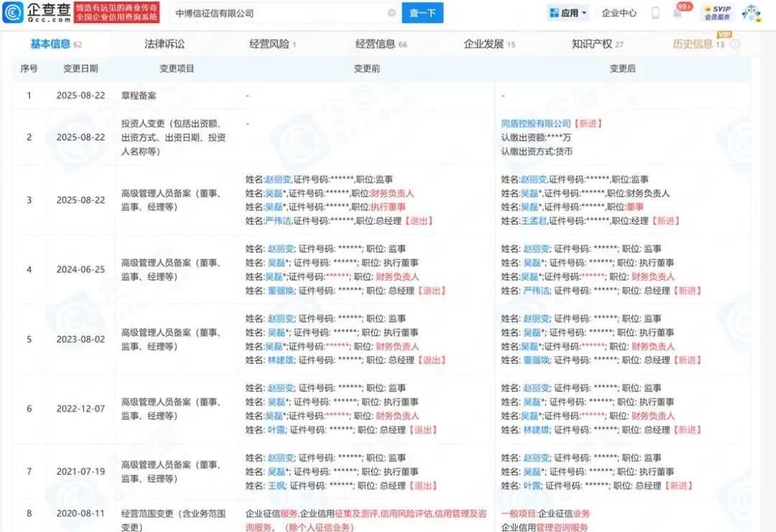Image resolution: width=776 pixels, height=532 pixels.
Task: Open 王枫 link in row 7 变更前
Action: click(277, 486)
